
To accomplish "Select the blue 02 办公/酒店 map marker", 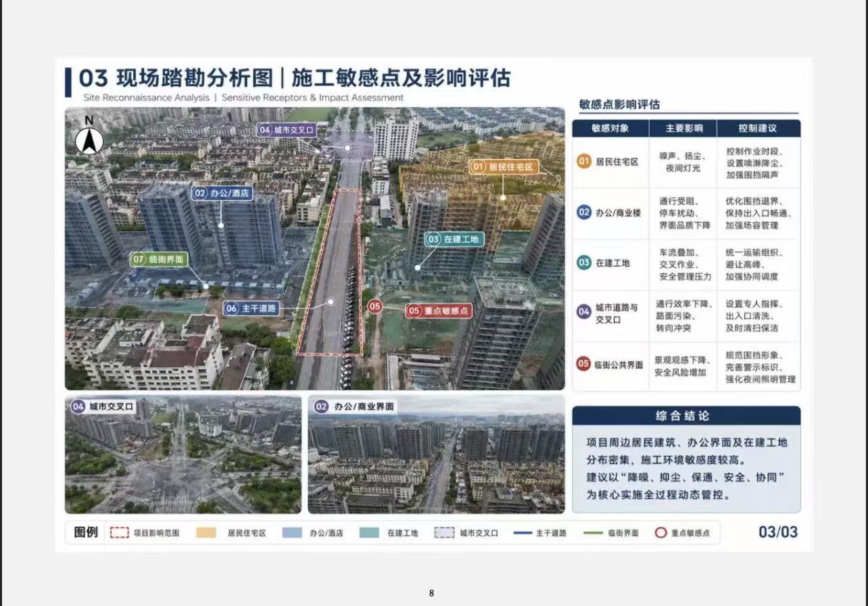I will [x=221, y=193].
